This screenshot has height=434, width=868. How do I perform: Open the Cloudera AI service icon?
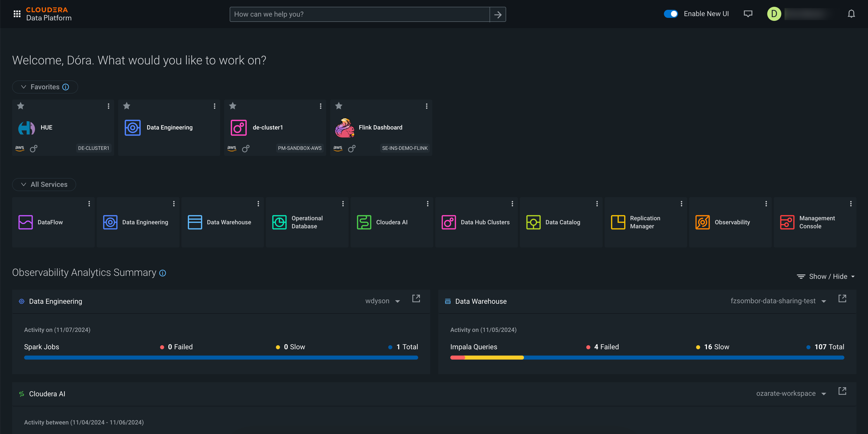click(x=364, y=222)
